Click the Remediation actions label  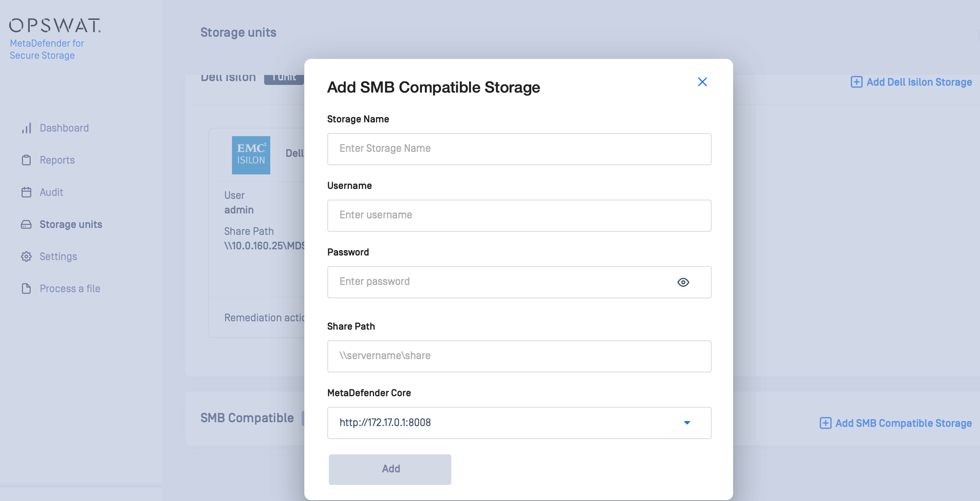[264, 317]
